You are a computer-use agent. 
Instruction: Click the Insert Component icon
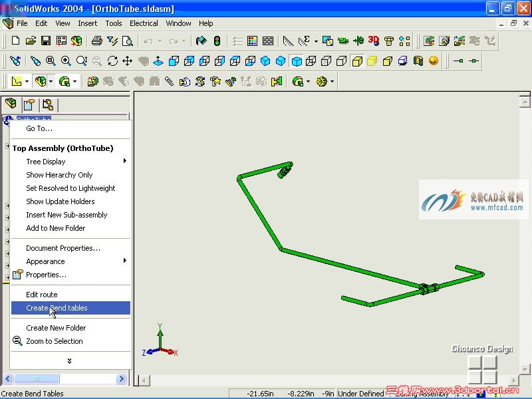(92, 81)
